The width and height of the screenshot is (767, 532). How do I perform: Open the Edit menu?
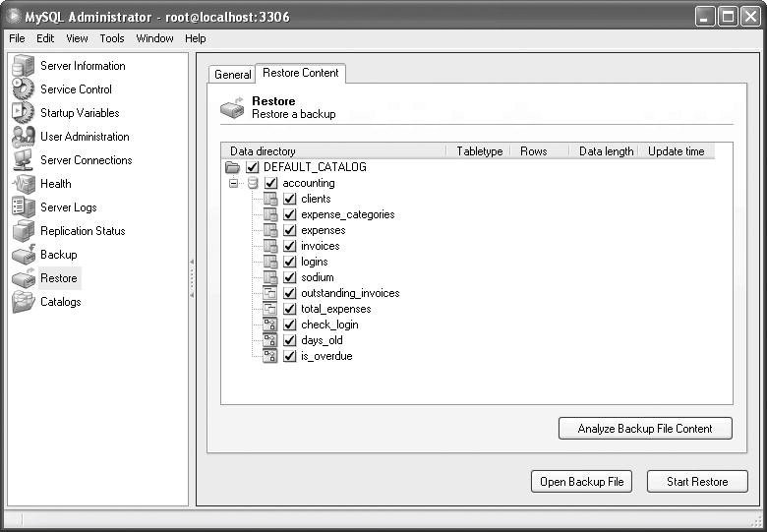pos(45,38)
